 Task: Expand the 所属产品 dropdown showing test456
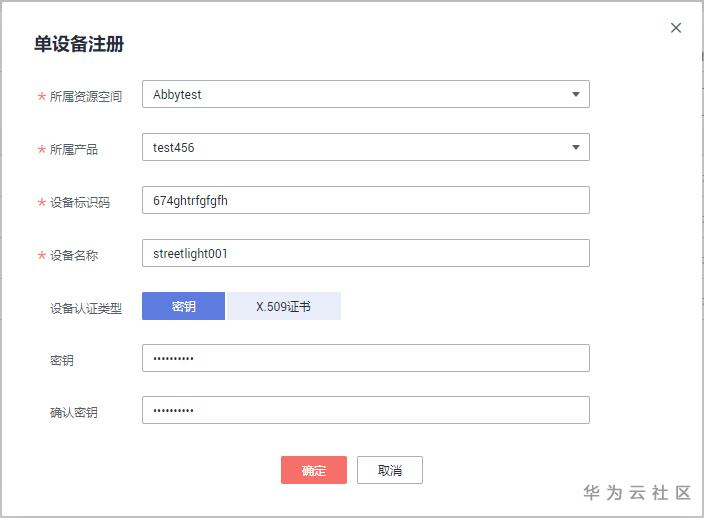coord(365,147)
